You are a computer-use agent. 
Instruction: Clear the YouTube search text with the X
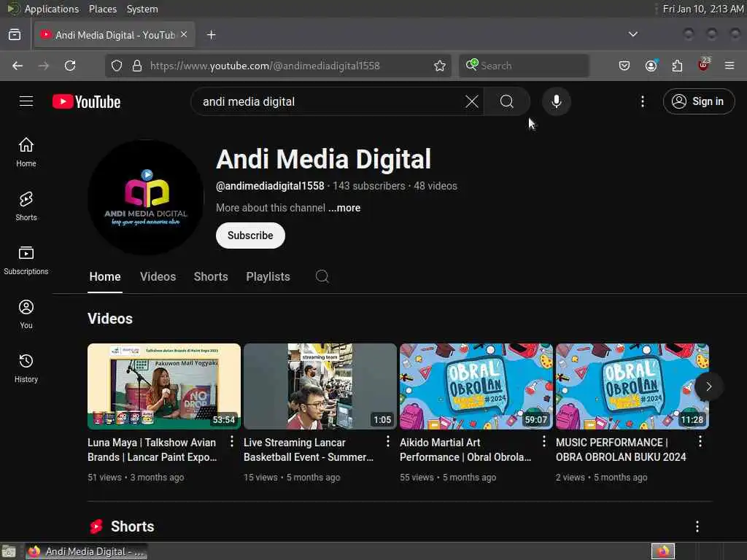coord(472,101)
